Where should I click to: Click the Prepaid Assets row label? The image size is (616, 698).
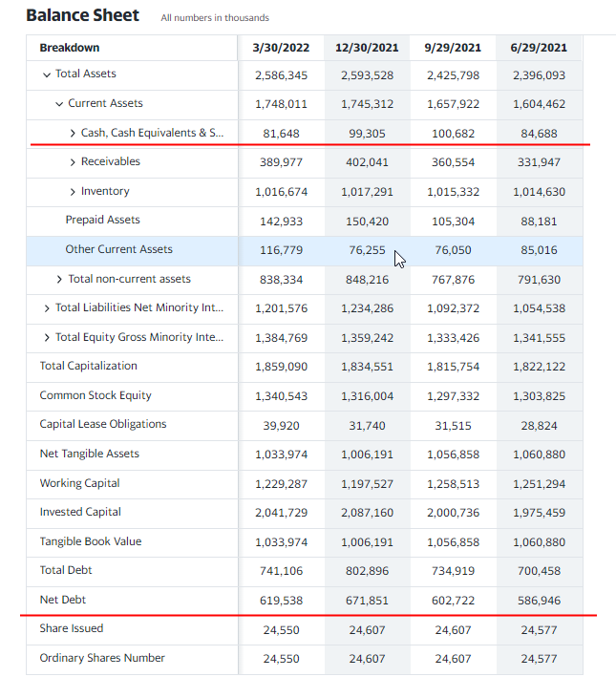[102, 220]
